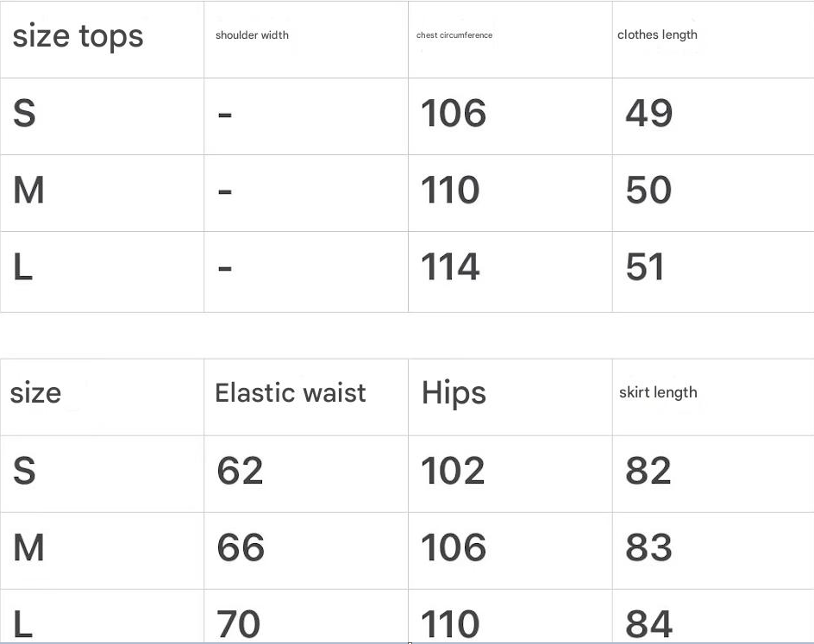Click the "skirt length" column header
814x644 pixels.
tap(658, 392)
